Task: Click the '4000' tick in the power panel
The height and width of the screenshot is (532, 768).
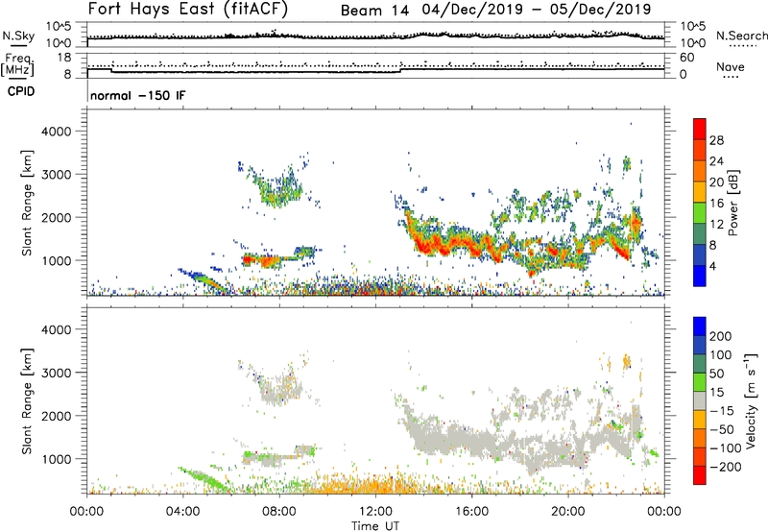Action: coord(56,132)
